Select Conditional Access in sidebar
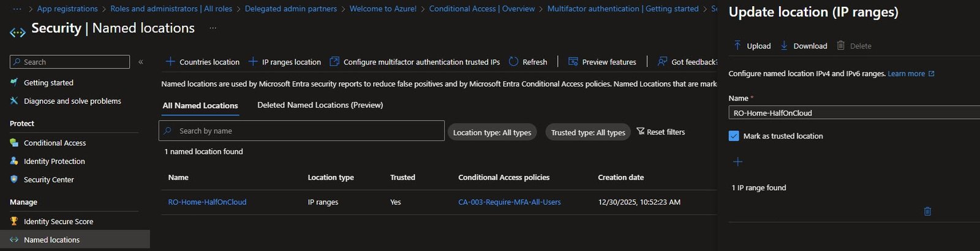 pos(55,143)
